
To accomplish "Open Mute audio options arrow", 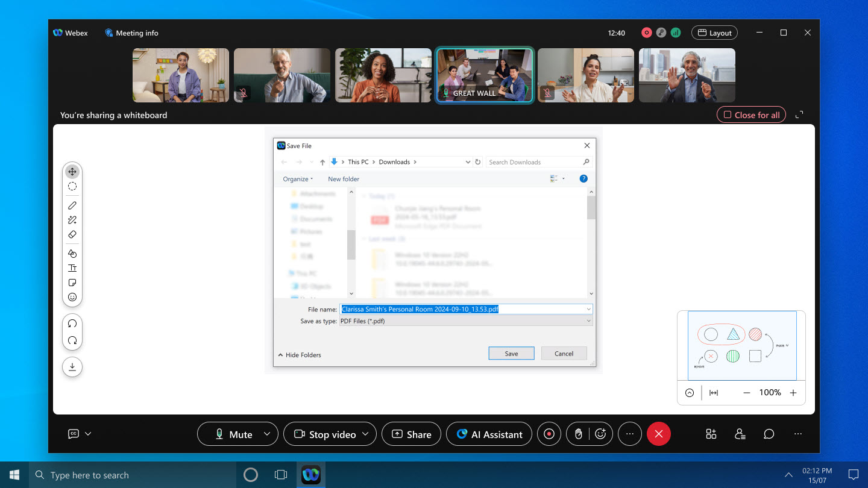I will (267, 434).
